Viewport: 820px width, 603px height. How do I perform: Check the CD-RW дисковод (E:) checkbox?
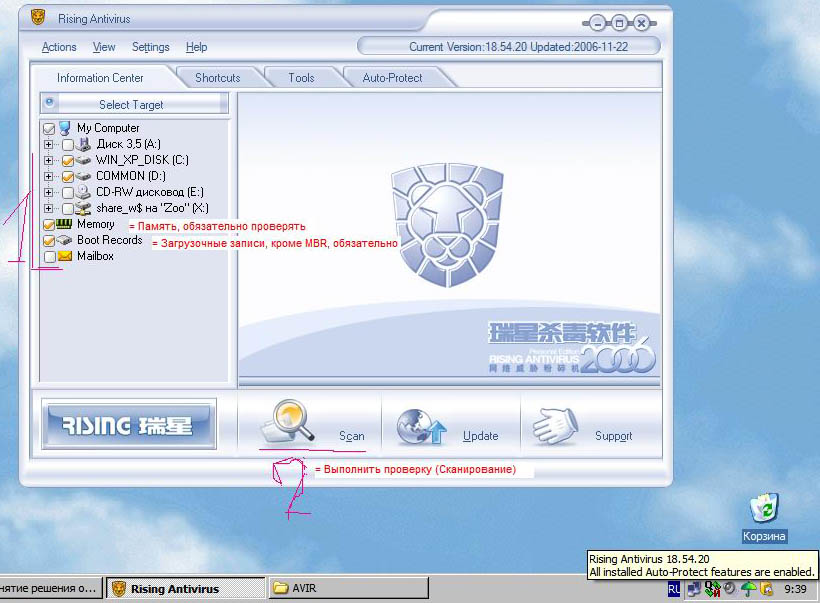pos(67,192)
